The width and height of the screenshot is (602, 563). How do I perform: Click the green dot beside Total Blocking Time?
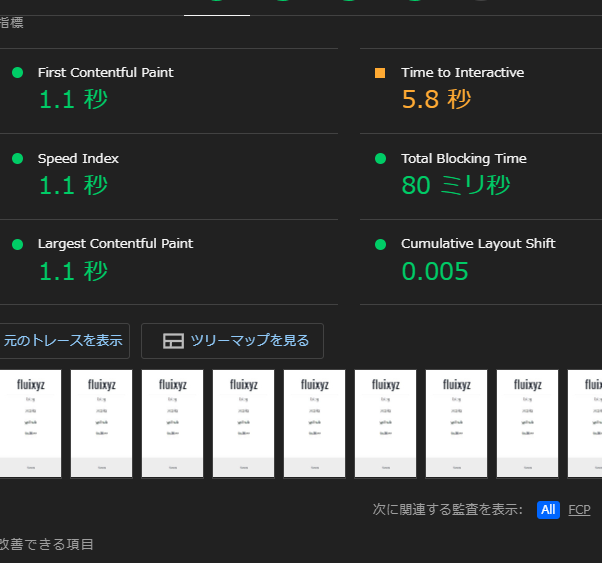(x=380, y=159)
